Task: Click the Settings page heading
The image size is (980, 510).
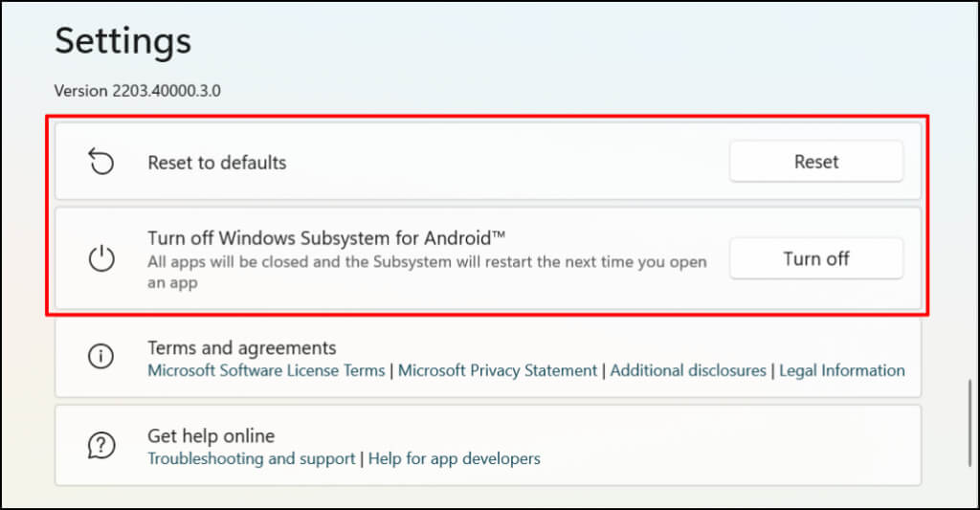Action: coord(122,41)
